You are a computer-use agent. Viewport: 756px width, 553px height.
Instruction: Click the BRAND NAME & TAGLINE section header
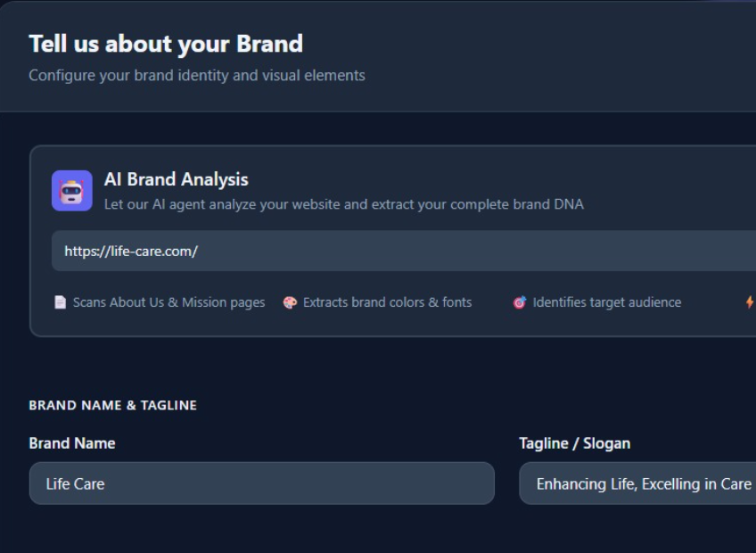click(112, 405)
